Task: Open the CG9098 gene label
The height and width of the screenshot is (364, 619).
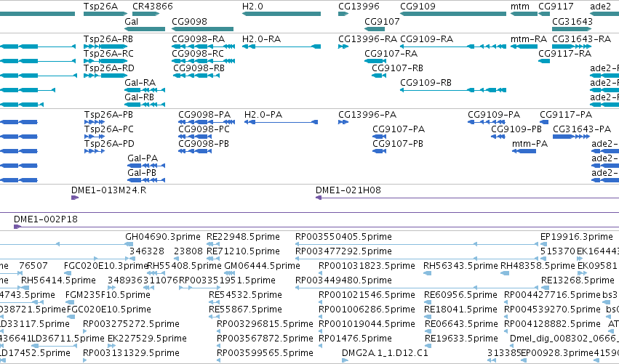Action: tap(189, 21)
